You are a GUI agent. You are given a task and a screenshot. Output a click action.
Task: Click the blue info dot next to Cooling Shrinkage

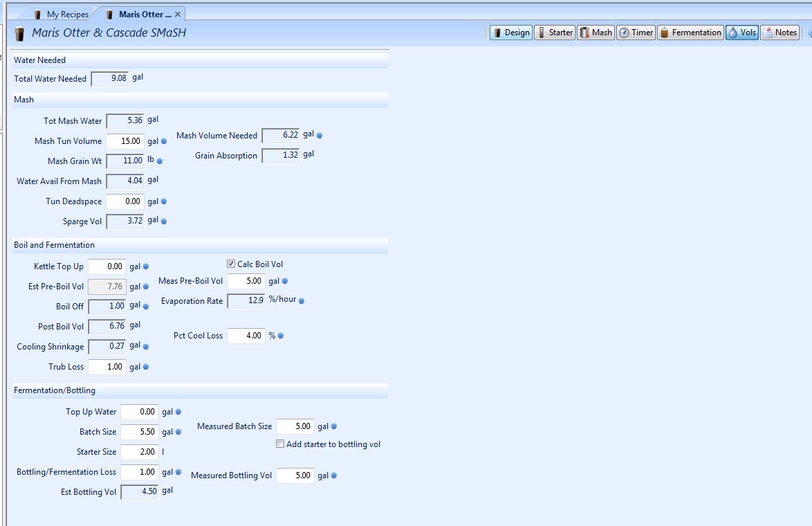click(x=146, y=346)
